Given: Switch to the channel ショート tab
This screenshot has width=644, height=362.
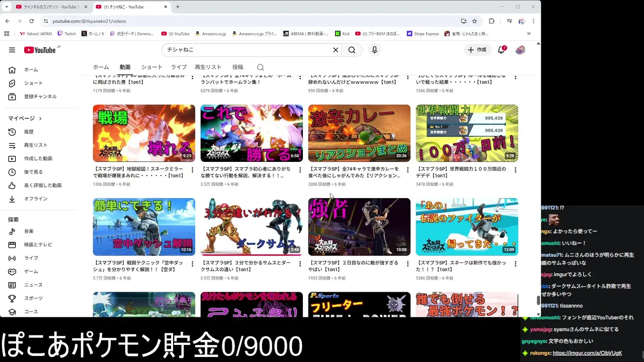Looking at the screenshot, I should [x=151, y=67].
